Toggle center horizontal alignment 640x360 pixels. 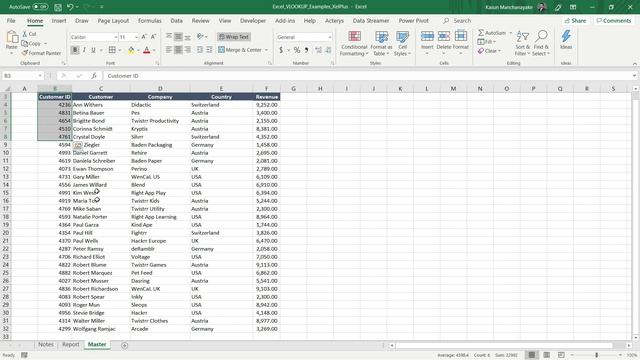click(178, 50)
